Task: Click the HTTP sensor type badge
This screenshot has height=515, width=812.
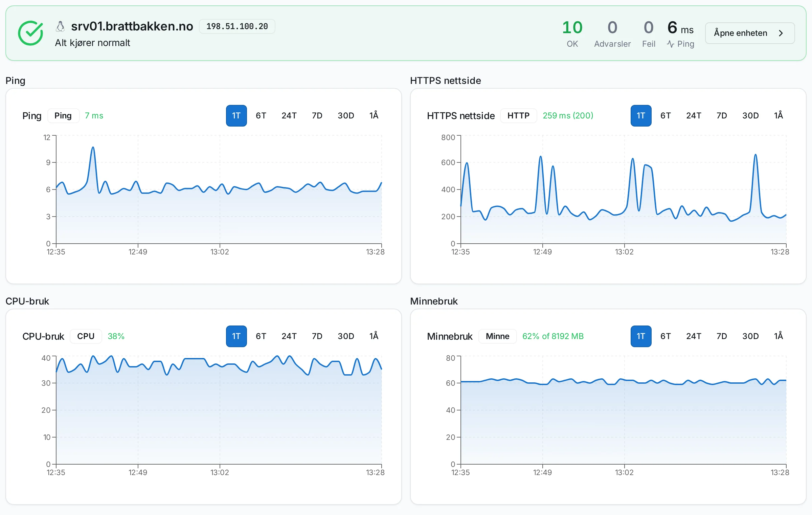Action: [518, 116]
